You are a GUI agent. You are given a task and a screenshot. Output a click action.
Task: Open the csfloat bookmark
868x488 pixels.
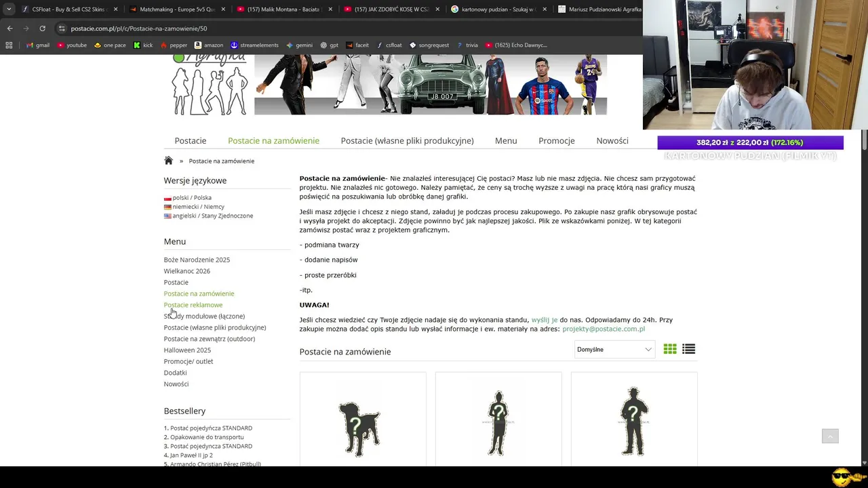pyautogui.click(x=389, y=45)
